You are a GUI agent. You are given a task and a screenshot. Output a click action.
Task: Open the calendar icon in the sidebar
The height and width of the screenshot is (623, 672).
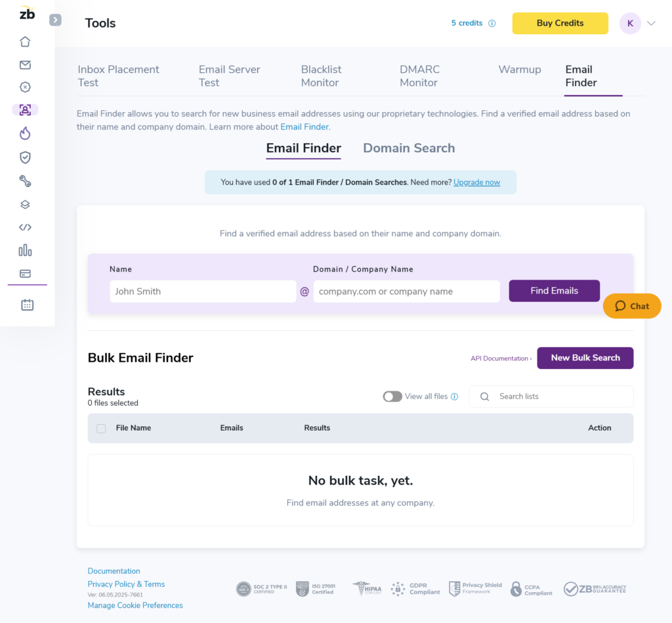[27, 305]
